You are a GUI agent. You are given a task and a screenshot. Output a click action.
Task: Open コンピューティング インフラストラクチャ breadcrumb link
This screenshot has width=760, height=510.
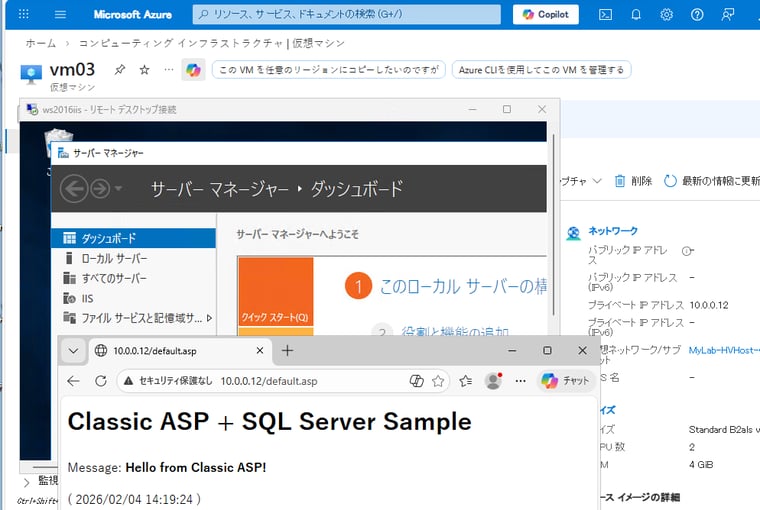pos(180,43)
